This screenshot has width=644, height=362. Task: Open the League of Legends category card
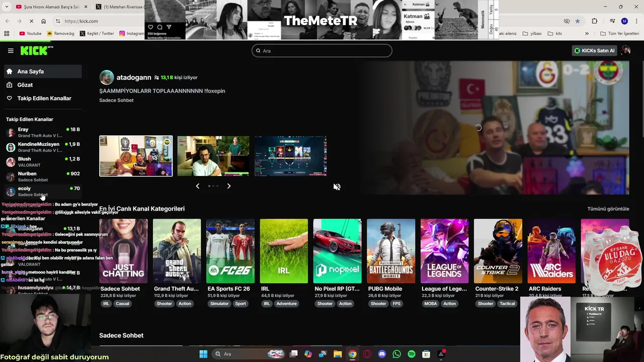pos(444,251)
